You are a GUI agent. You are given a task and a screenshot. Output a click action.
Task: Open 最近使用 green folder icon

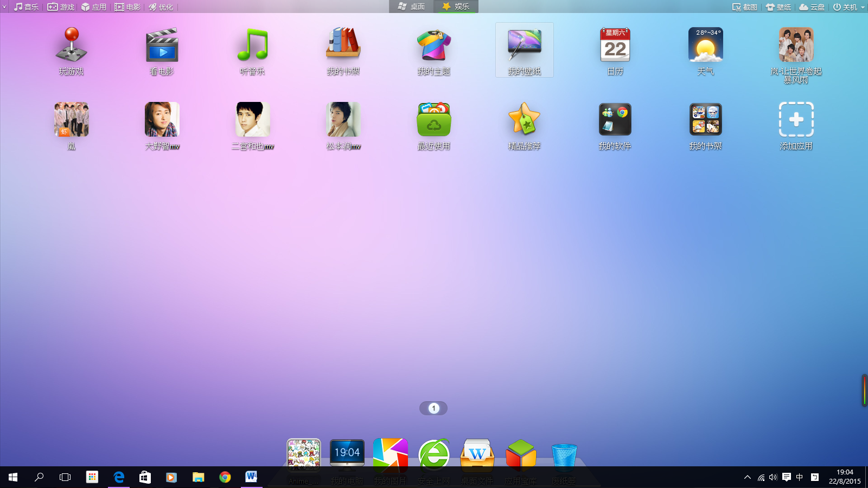click(x=433, y=120)
